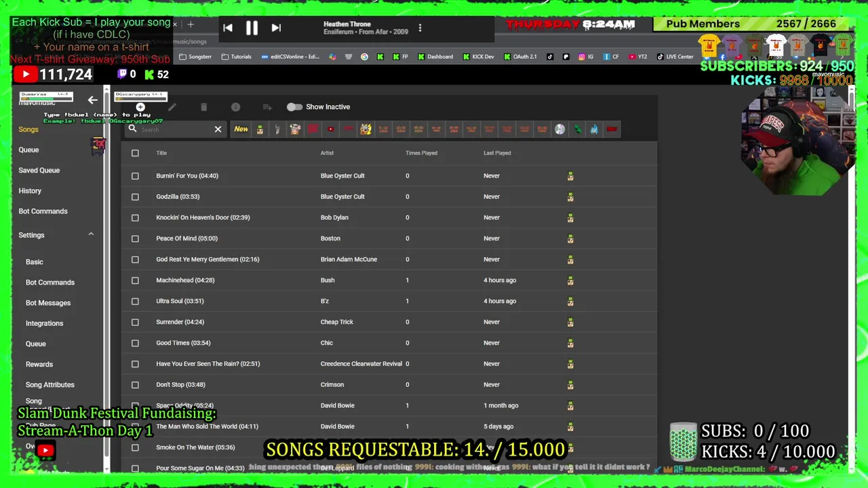Open the TikTok bookmark icon next to OAuth 2.1
Screen dimensions: 868x488
(550, 57)
